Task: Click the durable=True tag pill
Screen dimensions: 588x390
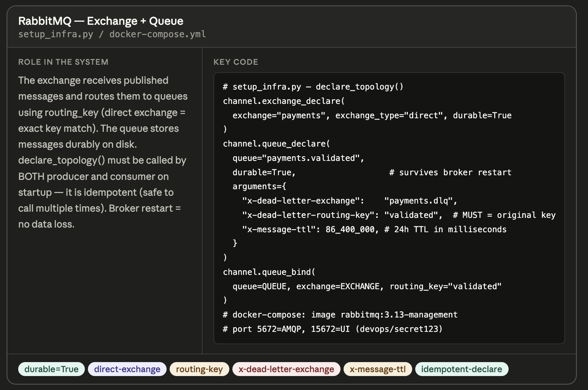Action: pyautogui.click(x=52, y=369)
